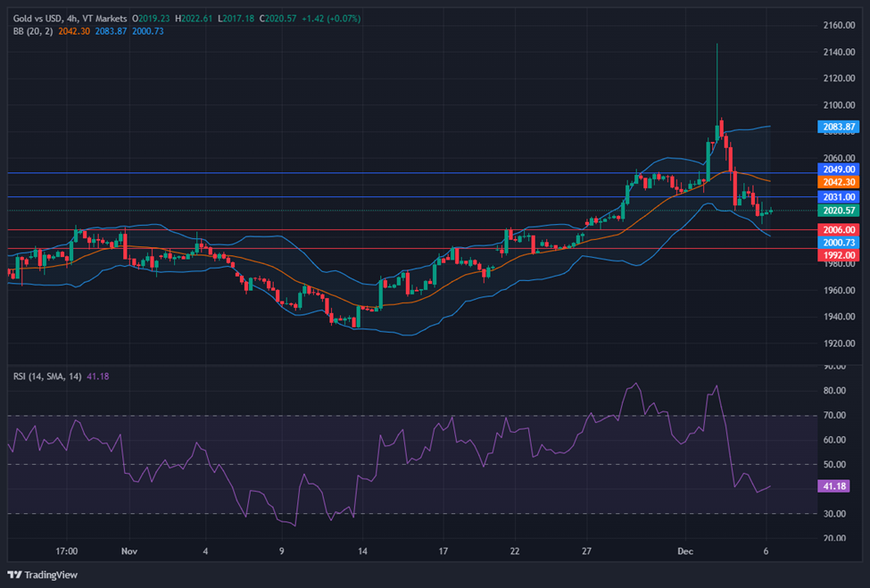
Task: Click the 60.00 RSI axis label
Action: pos(834,440)
